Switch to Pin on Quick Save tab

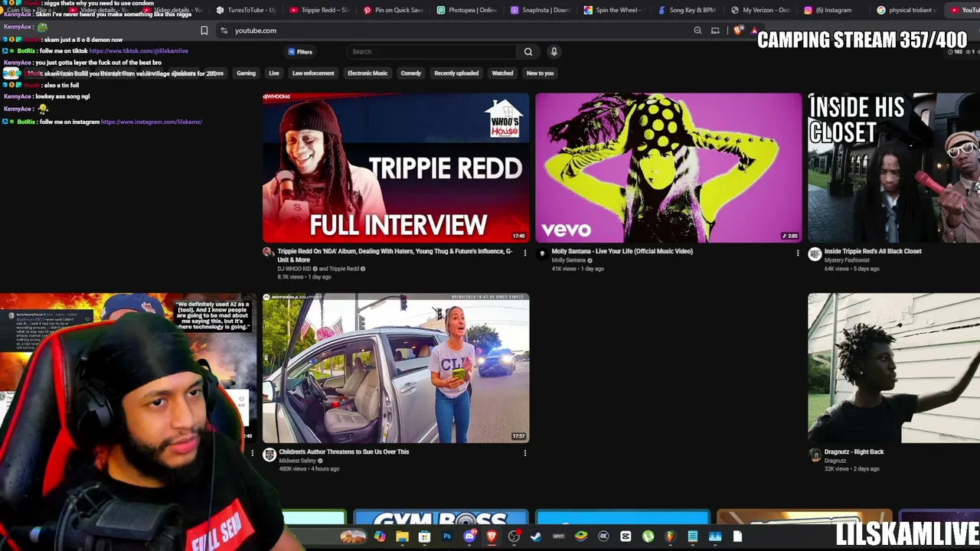coord(394,10)
